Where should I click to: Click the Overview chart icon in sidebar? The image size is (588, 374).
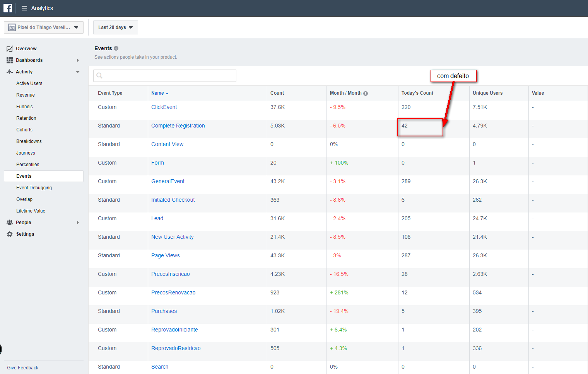tap(10, 49)
